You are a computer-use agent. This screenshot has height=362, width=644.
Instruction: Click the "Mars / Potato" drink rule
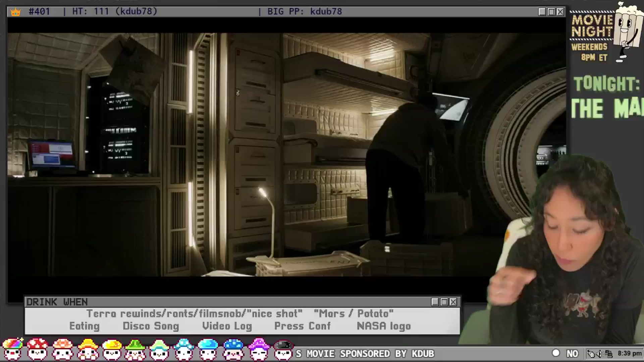tap(354, 313)
